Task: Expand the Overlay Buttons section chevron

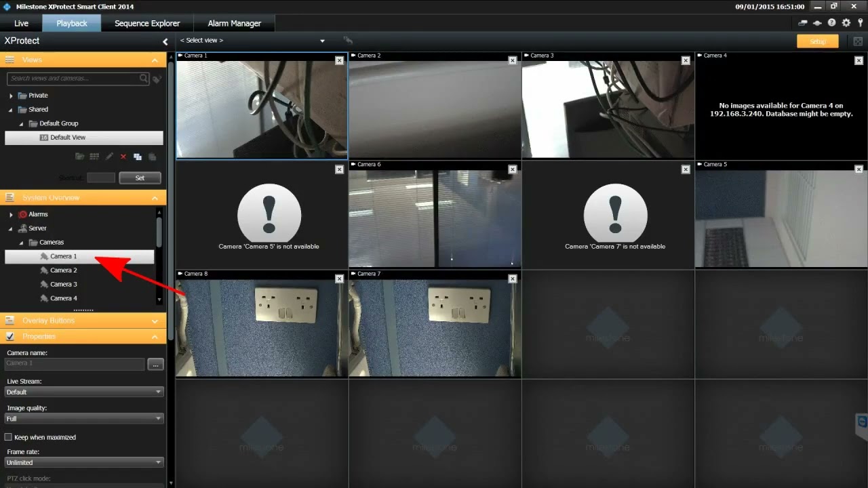Action: (155, 321)
